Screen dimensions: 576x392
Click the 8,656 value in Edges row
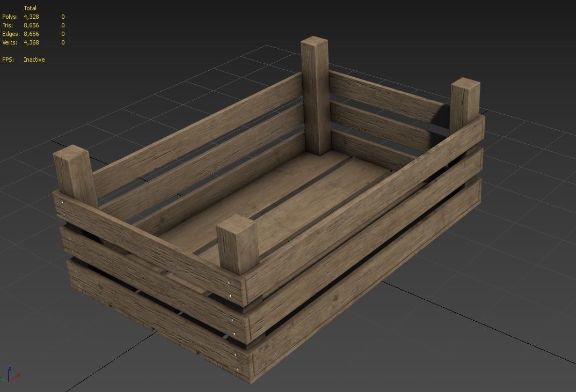(31, 34)
